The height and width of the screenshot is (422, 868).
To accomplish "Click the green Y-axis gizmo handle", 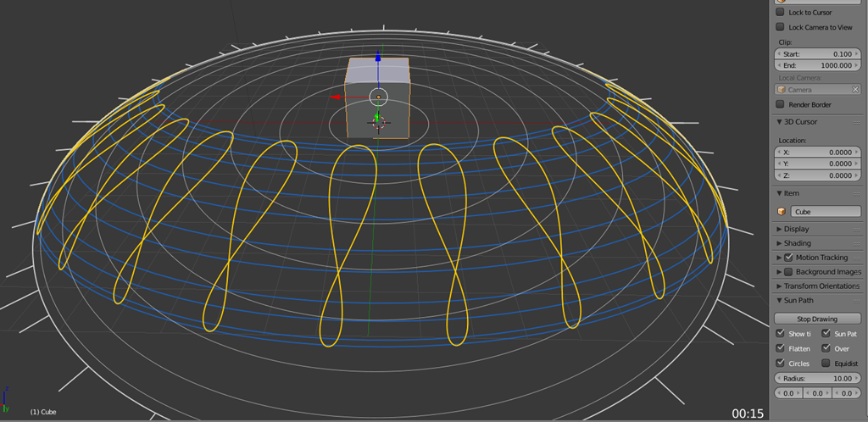I will pyautogui.click(x=377, y=118).
